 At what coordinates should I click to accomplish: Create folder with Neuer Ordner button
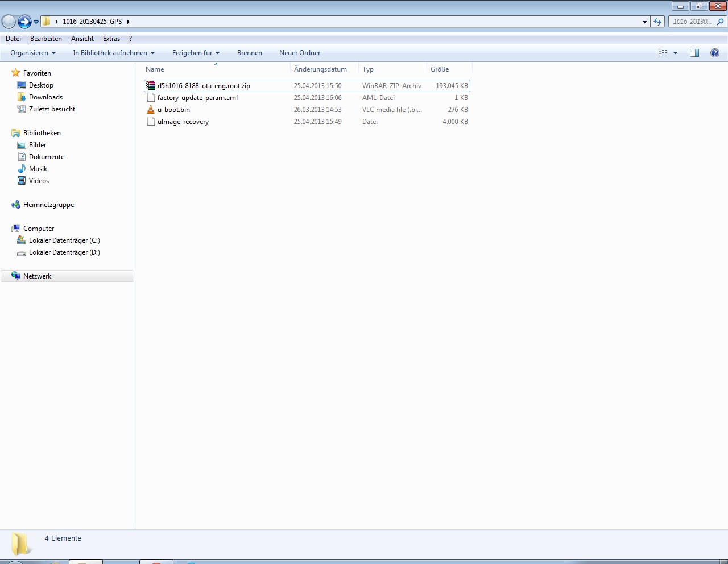pos(300,53)
